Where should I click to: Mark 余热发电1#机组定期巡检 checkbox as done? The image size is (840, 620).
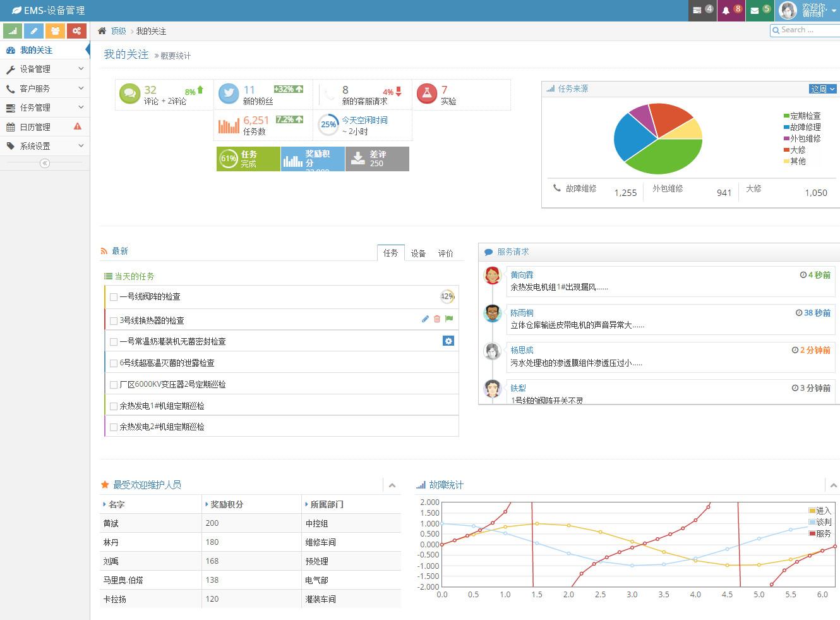114,406
